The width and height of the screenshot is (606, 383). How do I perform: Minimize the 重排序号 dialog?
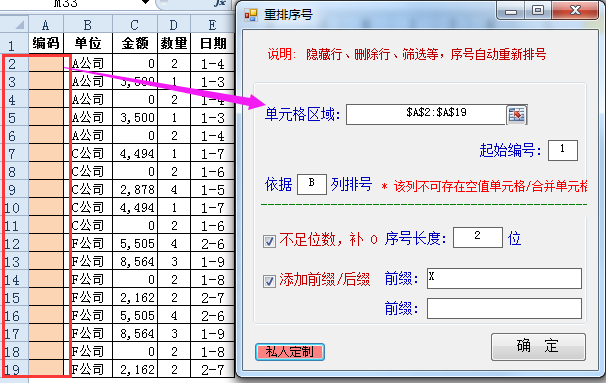tap(511, 11)
